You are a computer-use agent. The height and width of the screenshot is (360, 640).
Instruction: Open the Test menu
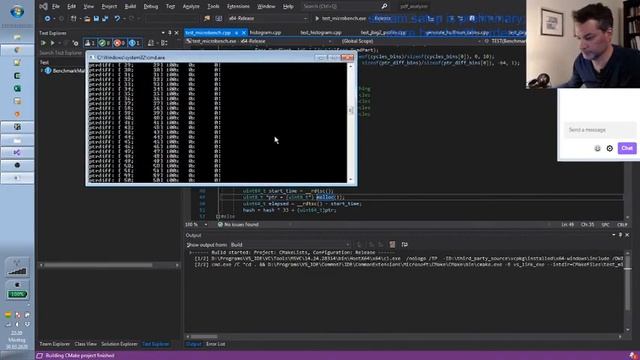pos(170,6)
